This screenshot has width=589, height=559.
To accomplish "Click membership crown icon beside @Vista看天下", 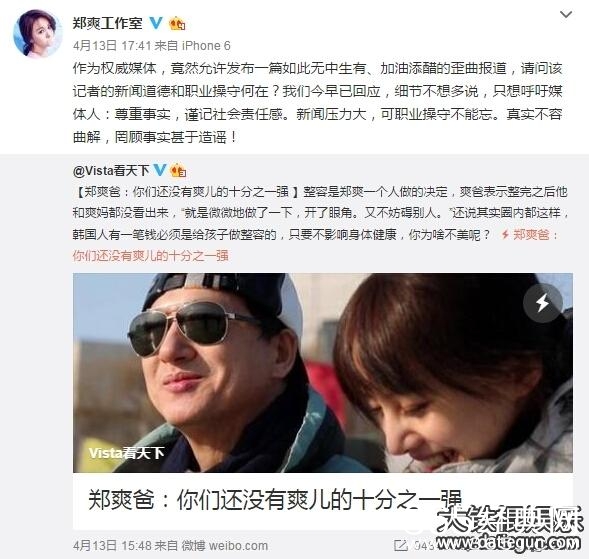I will [x=178, y=171].
